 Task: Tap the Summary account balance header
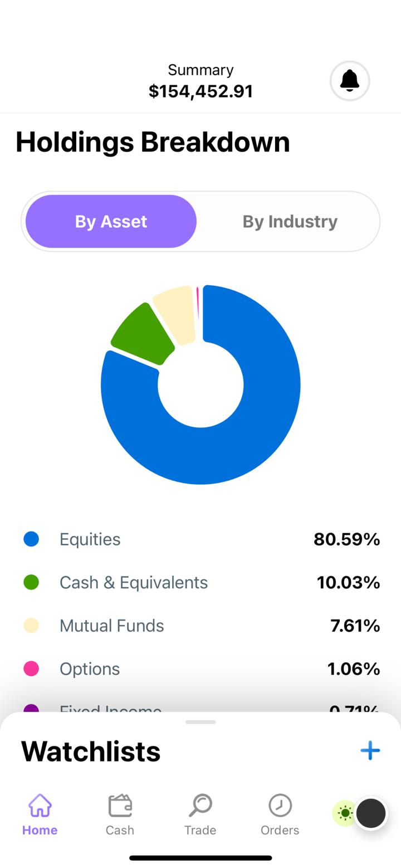(x=200, y=81)
